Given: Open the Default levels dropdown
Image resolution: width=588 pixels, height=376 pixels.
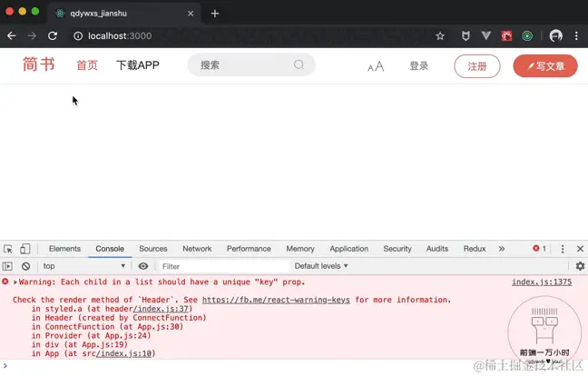Looking at the screenshot, I should pos(321,266).
